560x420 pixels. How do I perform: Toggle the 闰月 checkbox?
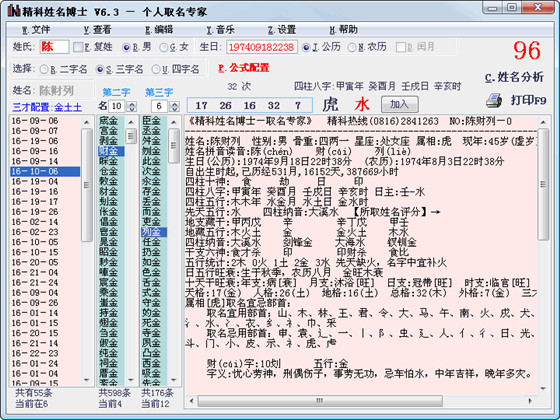click(x=415, y=47)
